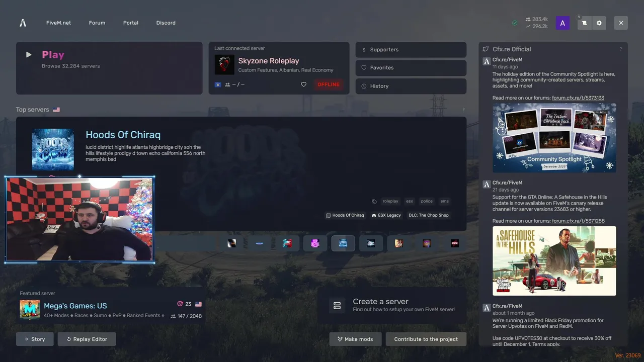This screenshot has width=644, height=362.
Task: Click the ems tag
Action: pyautogui.click(x=444, y=201)
